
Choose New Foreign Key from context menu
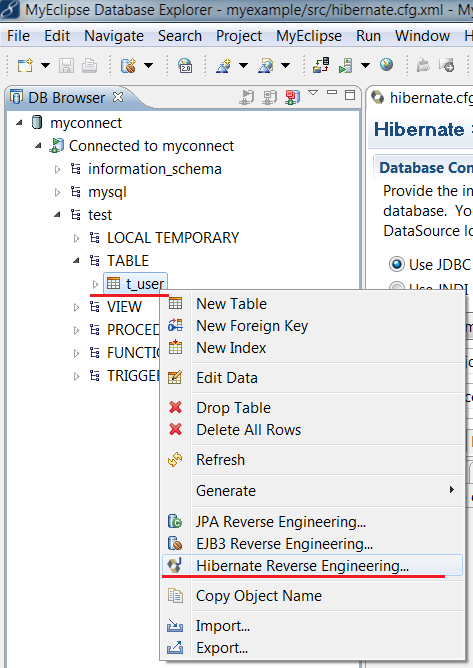312,326
